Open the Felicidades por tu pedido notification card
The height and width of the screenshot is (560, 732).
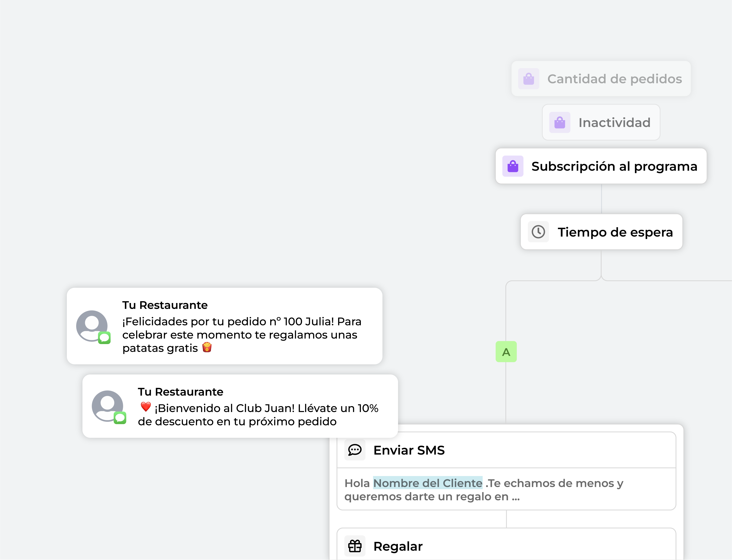pyautogui.click(x=224, y=326)
